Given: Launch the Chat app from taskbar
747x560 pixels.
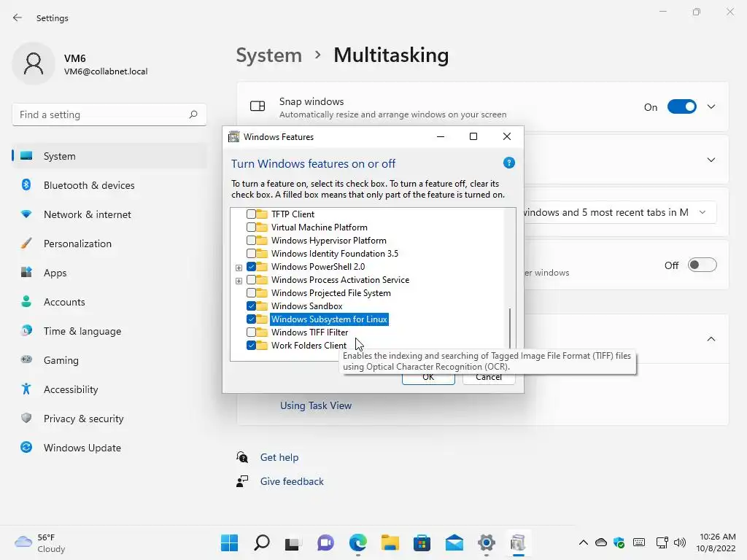Looking at the screenshot, I should click(325, 542).
